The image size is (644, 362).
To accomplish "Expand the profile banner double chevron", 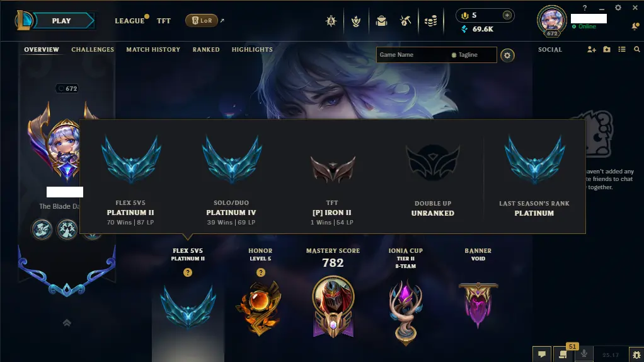I will (x=67, y=323).
